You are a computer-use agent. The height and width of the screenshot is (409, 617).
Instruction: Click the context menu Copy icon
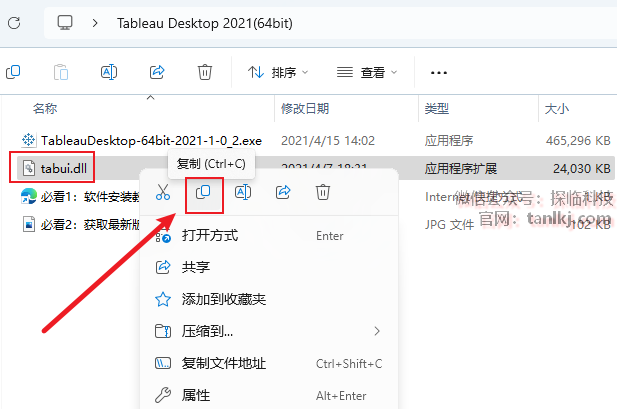pyautogui.click(x=203, y=192)
